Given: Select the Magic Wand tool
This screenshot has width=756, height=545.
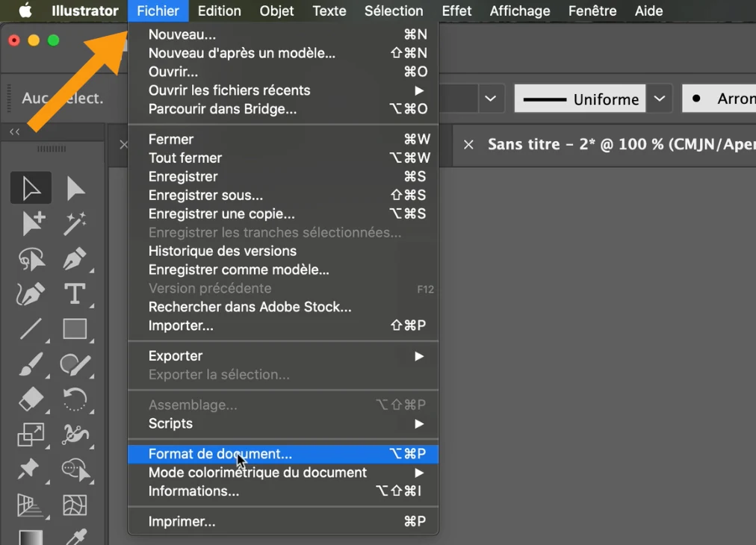Looking at the screenshot, I should (75, 223).
